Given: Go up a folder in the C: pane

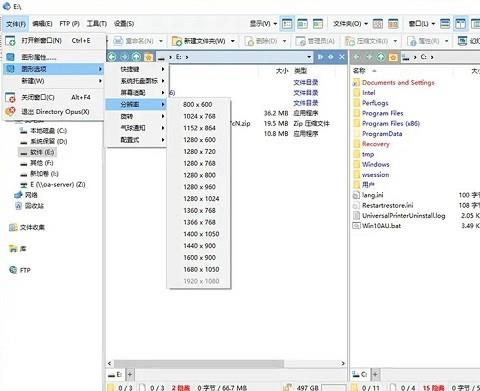Looking at the screenshot, I should (x=381, y=57).
